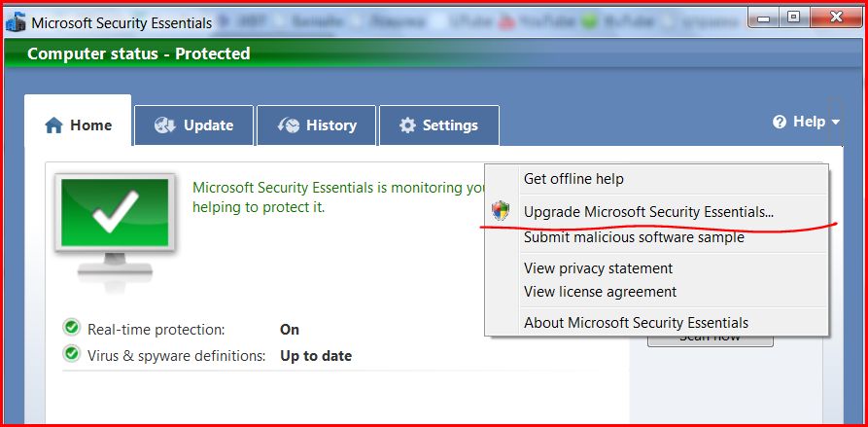Click the gear icon on Settings tab
868x427 pixels.
point(407,125)
